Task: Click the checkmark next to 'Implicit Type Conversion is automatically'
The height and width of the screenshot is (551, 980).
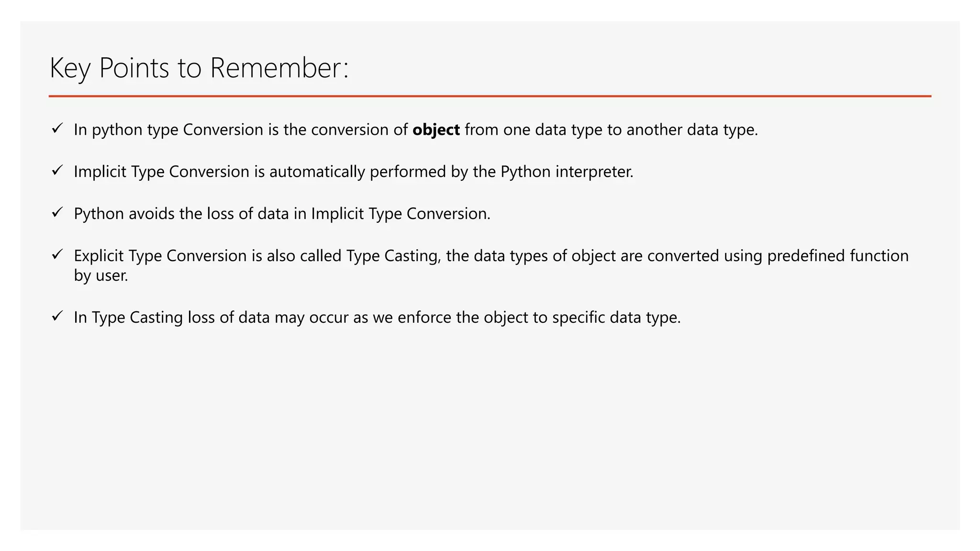Action: (x=57, y=170)
